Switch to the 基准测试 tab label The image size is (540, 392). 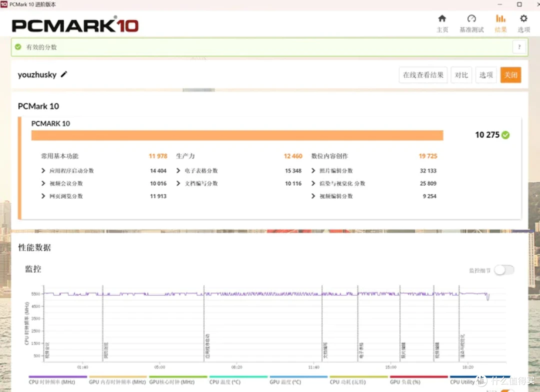point(472,30)
